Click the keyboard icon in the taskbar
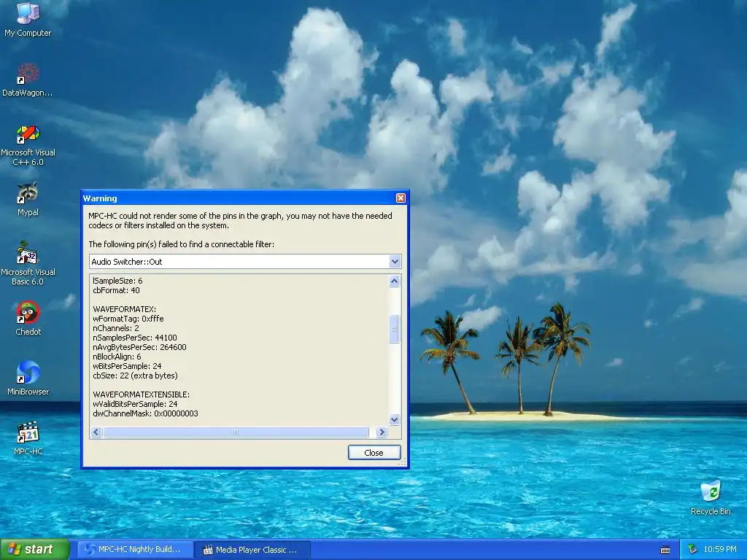The height and width of the screenshot is (560, 747). point(665,550)
